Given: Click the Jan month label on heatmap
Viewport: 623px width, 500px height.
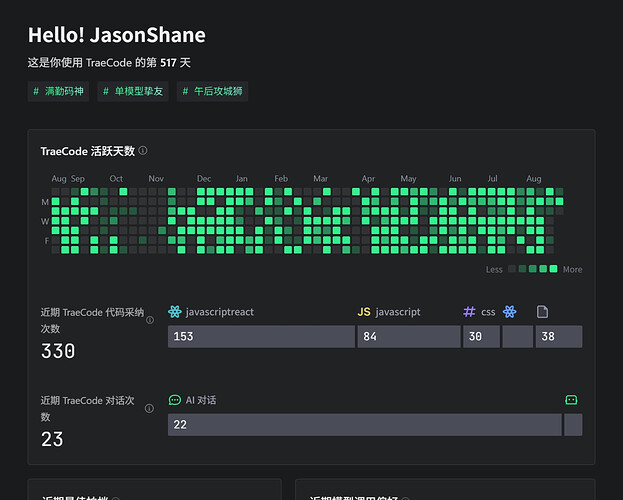Looking at the screenshot, I should 242,179.
